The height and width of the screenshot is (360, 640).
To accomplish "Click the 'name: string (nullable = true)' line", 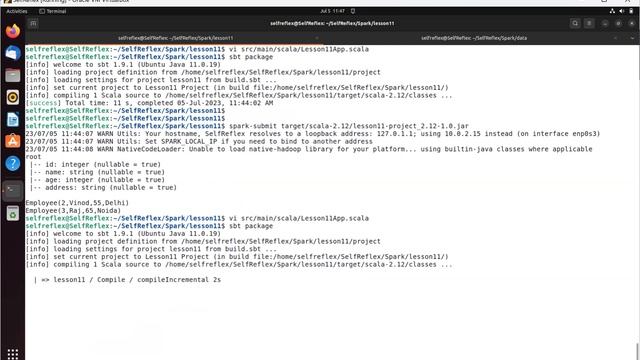I will pos(97,172).
